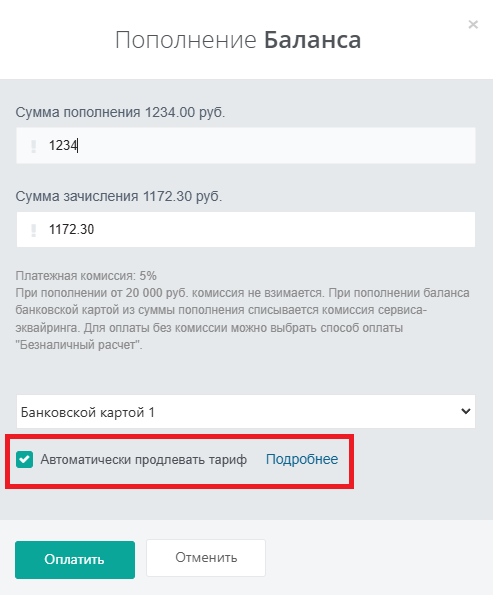Click the 'Оплатить' button

click(75, 560)
